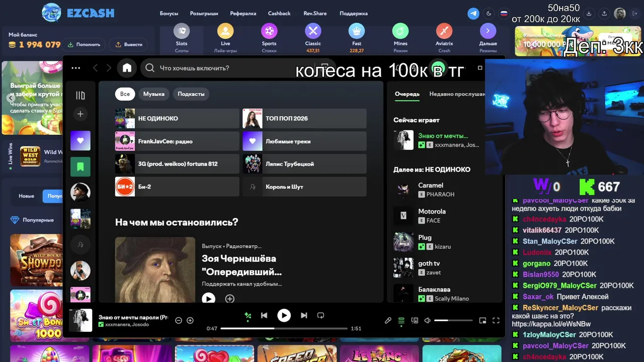The height and width of the screenshot is (362, 644).
Task: Adjust the Spotify volume slider
Action: pyautogui.click(x=453, y=320)
